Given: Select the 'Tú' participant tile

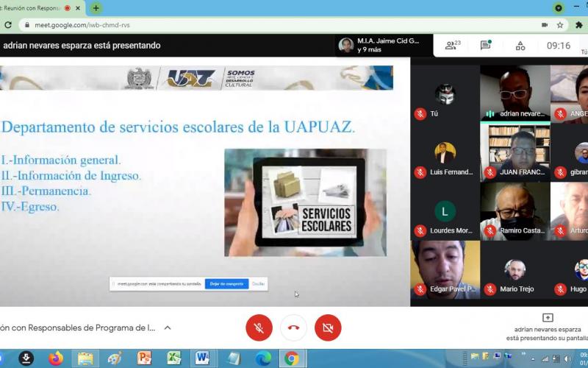Looking at the screenshot, I should click(x=445, y=94).
